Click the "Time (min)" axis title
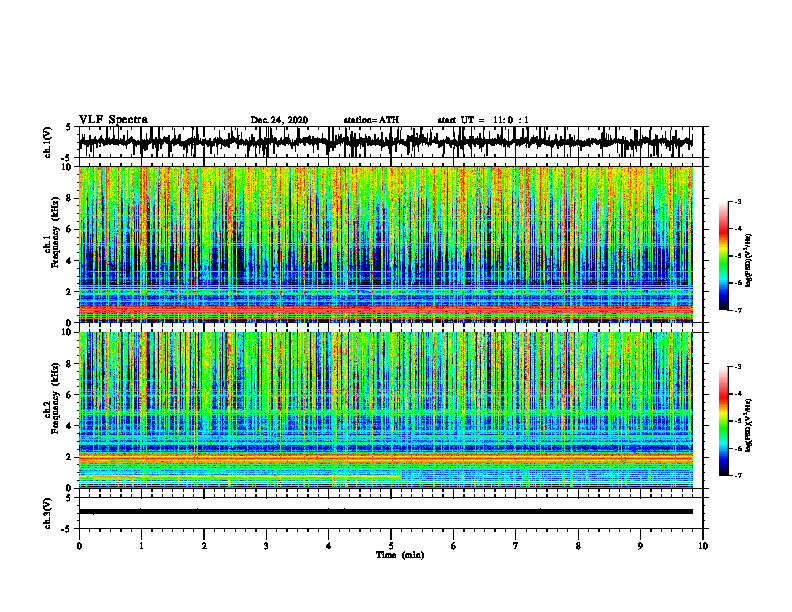 (400, 555)
